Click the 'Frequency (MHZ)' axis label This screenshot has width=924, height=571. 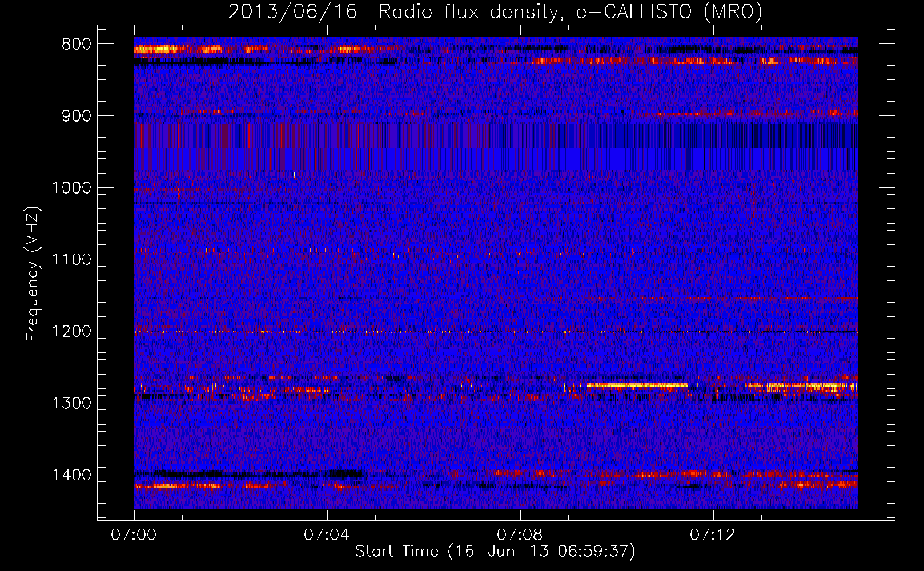[x=33, y=275]
